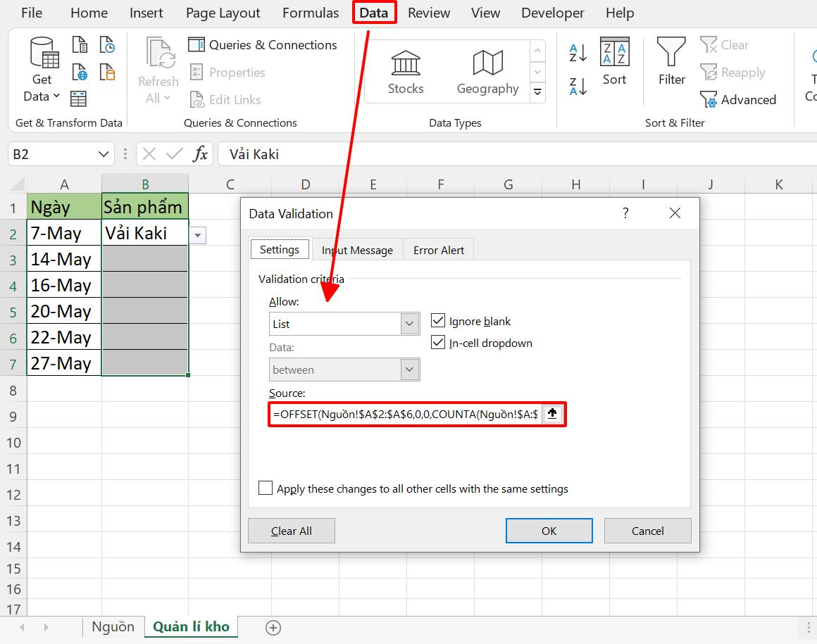
Task: Uncheck Ignore blank option
Action: [438, 320]
